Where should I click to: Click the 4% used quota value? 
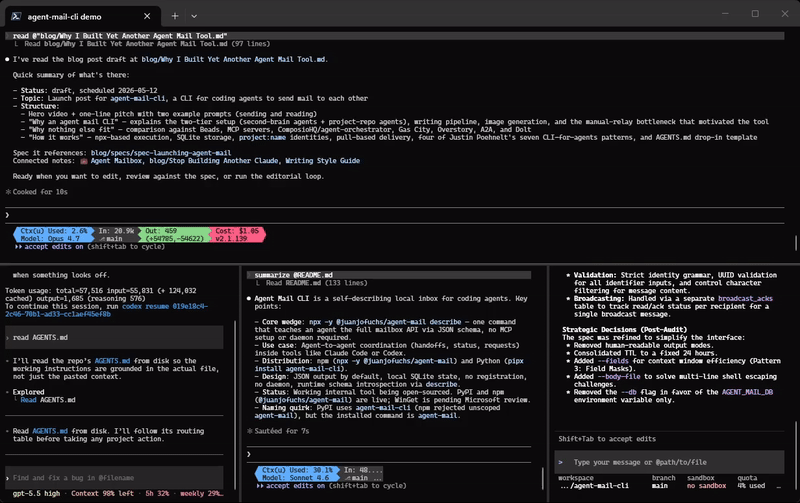[751, 486]
